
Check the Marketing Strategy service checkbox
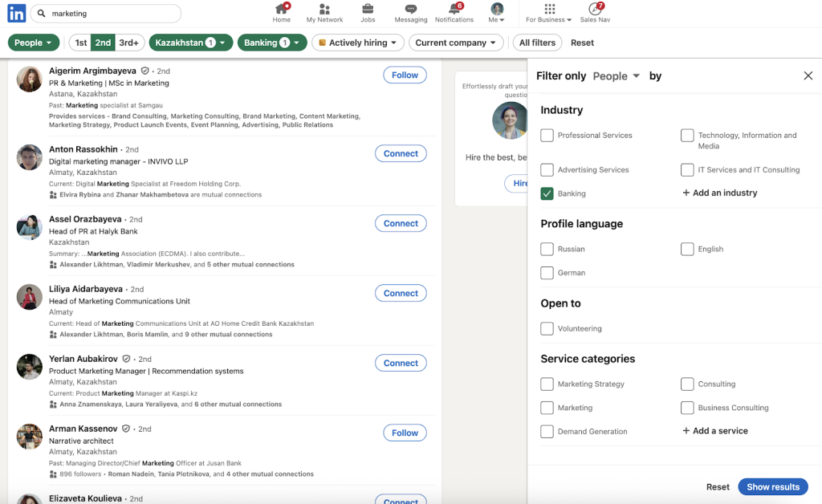[547, 384]
